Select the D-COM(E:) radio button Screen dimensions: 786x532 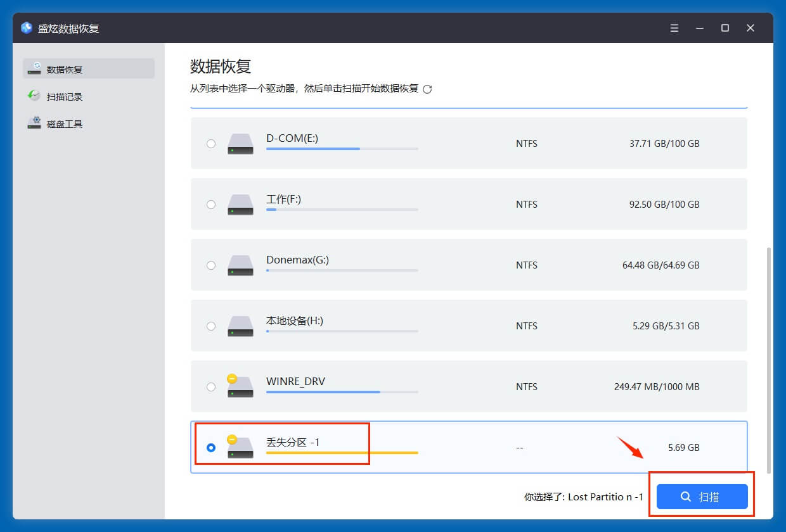click(x=211, y=144)
